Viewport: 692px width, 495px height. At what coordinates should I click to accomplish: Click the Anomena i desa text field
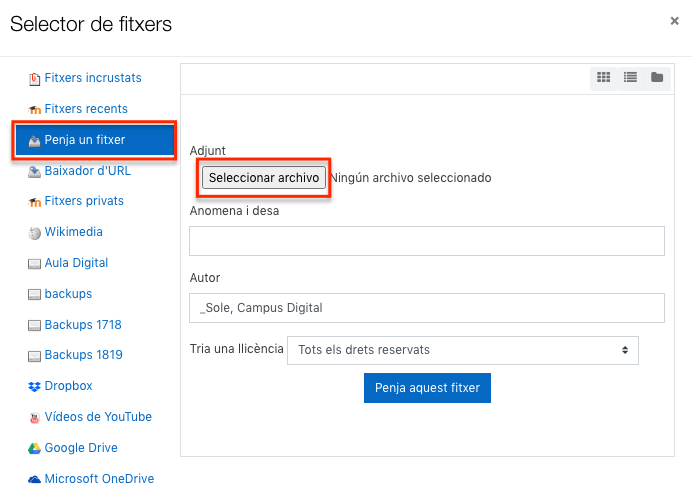tap(427, 241)
